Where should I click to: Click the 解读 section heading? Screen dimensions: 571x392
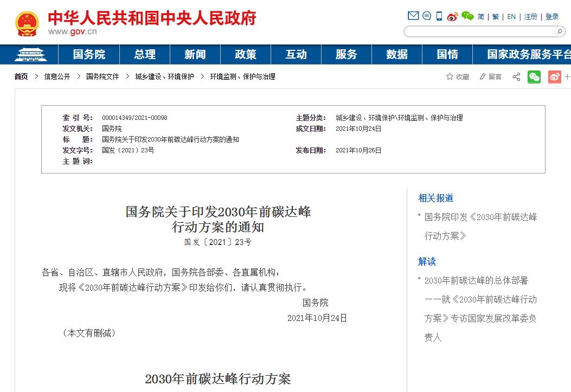pos(427,261)
